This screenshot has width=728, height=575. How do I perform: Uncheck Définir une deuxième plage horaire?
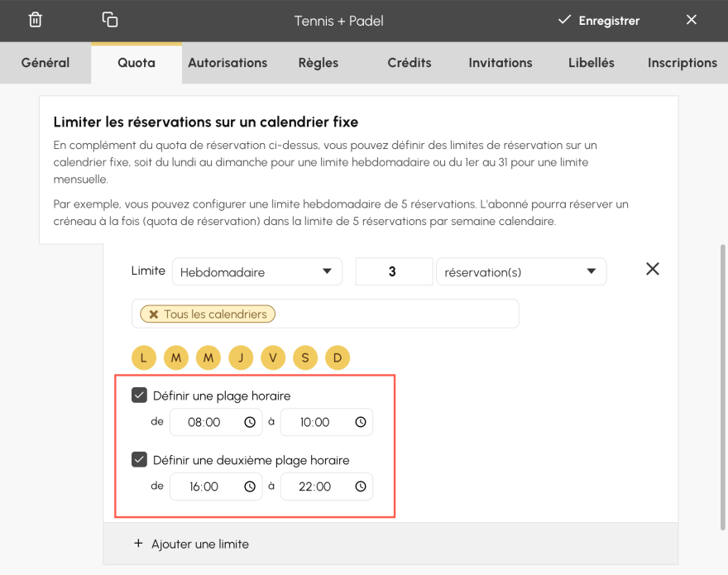tap(139, 460)
